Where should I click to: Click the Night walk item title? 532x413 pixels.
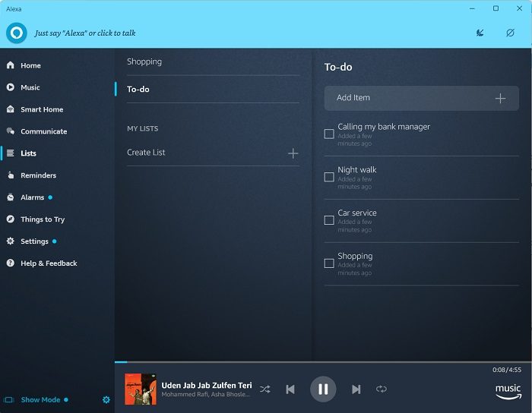357,169
